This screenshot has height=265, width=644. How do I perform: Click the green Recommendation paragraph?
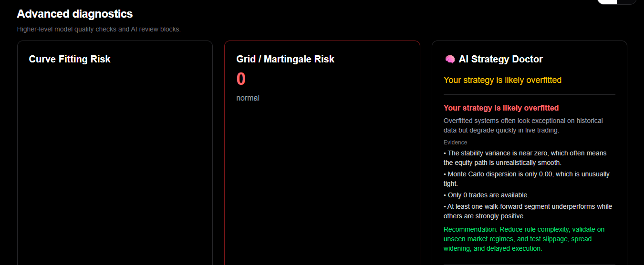[524, 239]
